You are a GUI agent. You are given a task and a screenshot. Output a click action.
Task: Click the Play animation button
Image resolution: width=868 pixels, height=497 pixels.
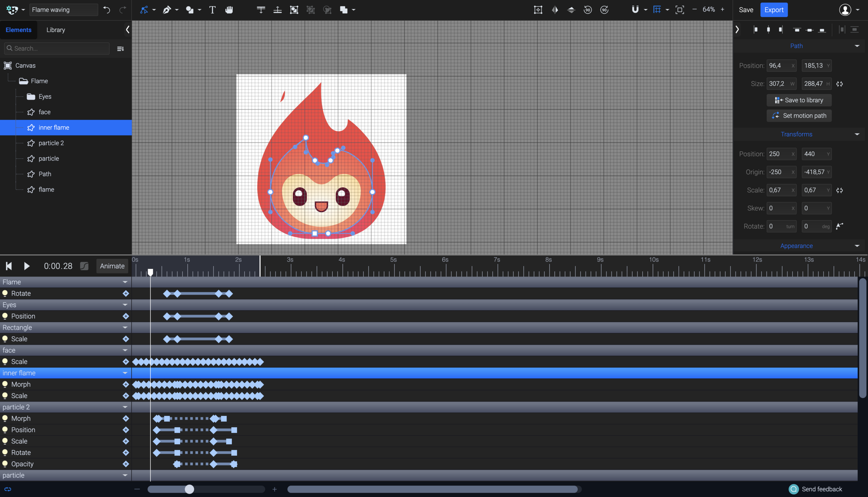pyautogui.click(x=27, y=266)
